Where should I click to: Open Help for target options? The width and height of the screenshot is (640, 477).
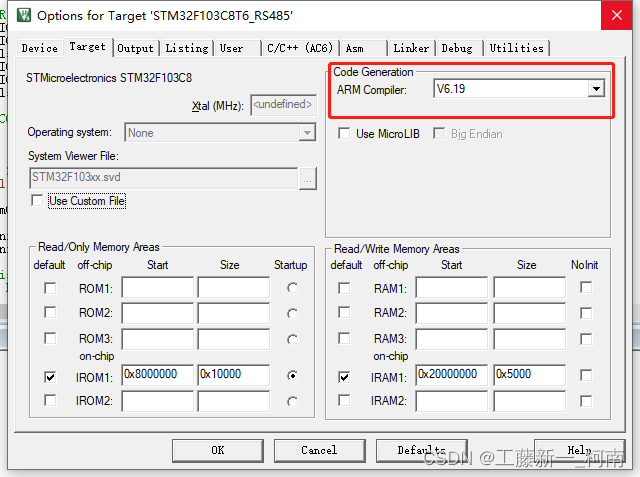pyautogui.click(x=579, y=450)
